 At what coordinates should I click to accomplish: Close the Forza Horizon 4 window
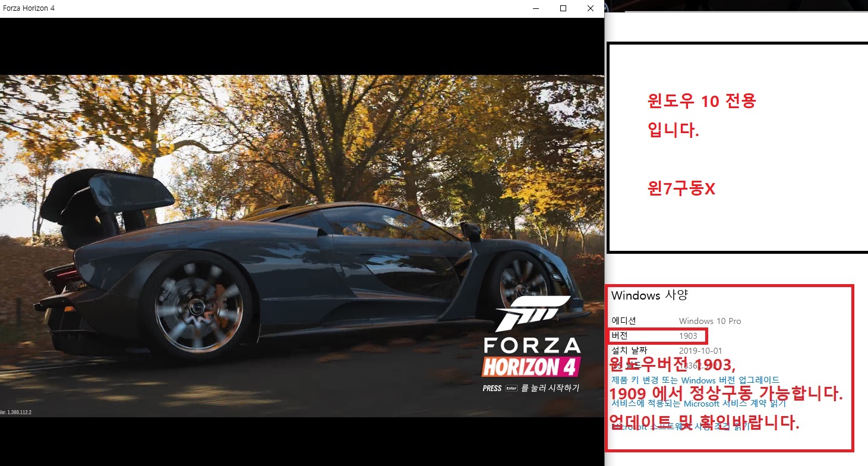point(590,8)
